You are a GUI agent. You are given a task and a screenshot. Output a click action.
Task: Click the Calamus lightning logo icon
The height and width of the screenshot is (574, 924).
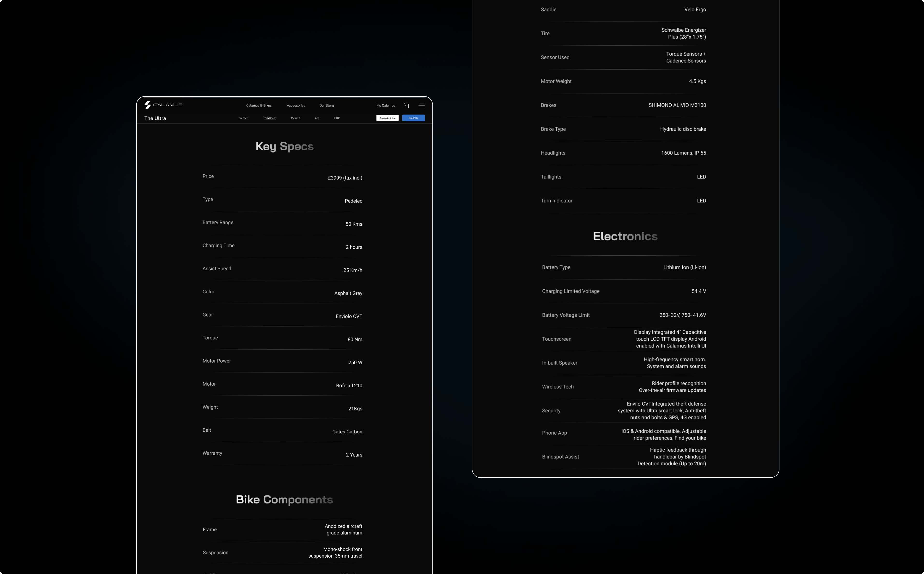click(x=147, y=105)
